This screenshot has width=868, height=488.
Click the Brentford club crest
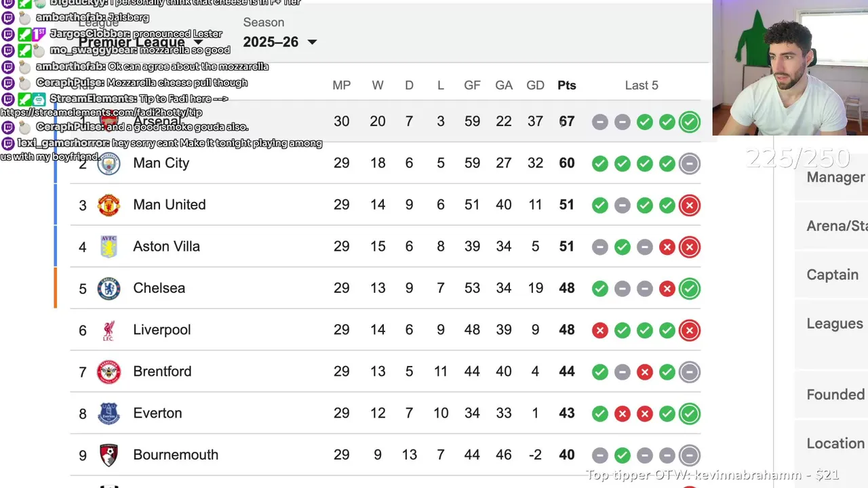pos(108,371)
